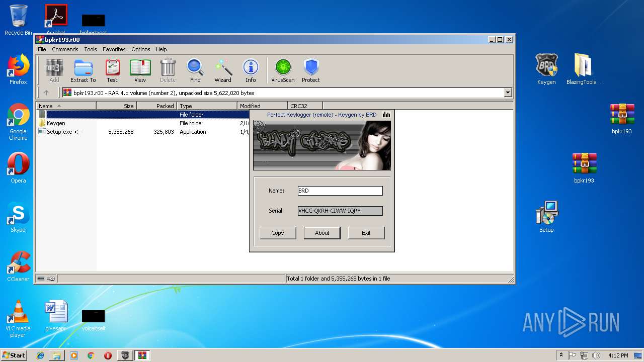Click the bars icon in keygen title
Image resolution: width=644 pixels, height=362 pixels.
386,115
